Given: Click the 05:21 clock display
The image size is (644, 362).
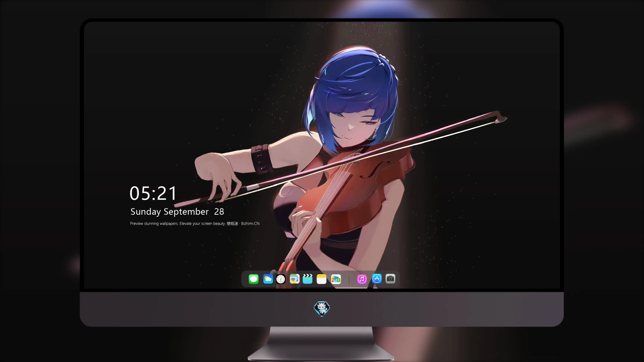Looking at the screenshot, I should pyautogui.click(x=153, y=193).
